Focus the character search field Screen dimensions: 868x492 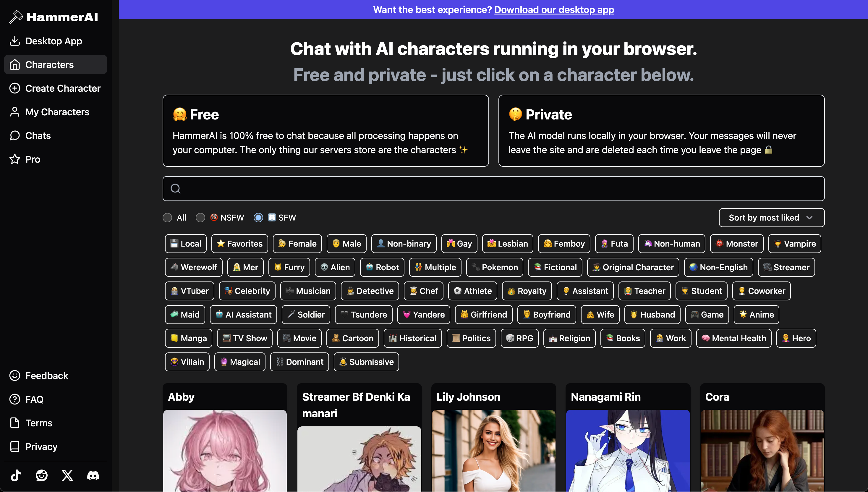pyautogui.click(x=493, y=189)
